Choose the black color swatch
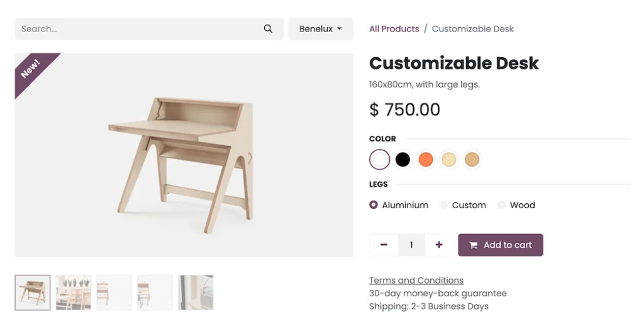 pyautogui.click(x=402, y=160)
